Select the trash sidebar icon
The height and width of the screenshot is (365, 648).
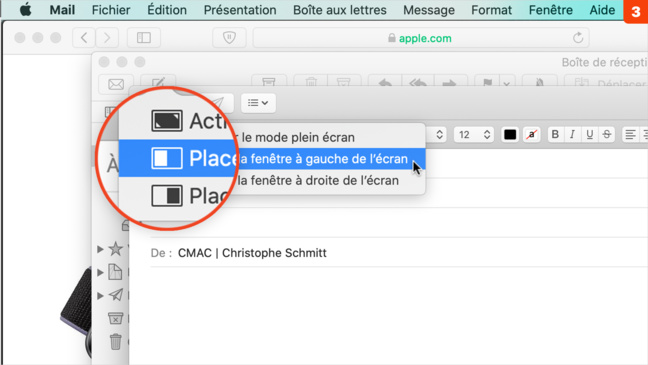(116, 341)
